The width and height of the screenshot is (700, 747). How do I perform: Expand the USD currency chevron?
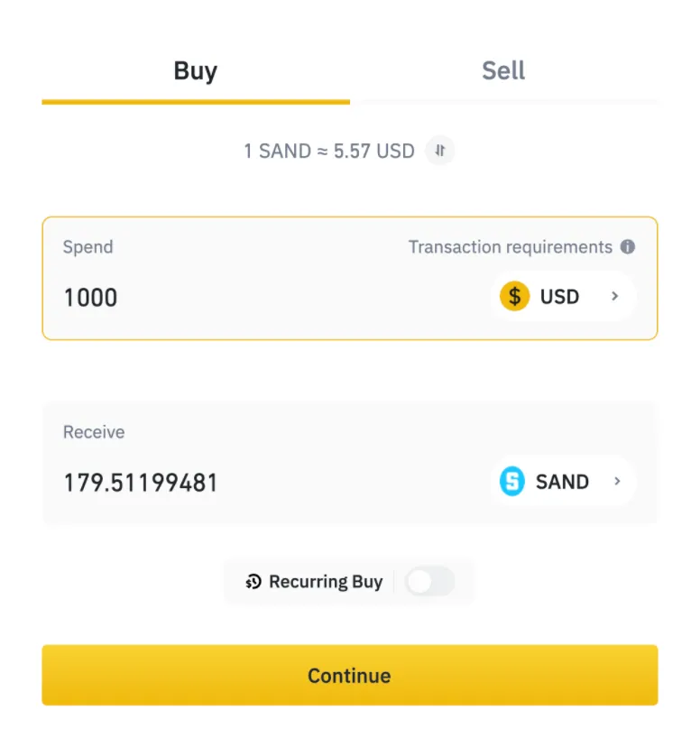click(x=615, y=296)
